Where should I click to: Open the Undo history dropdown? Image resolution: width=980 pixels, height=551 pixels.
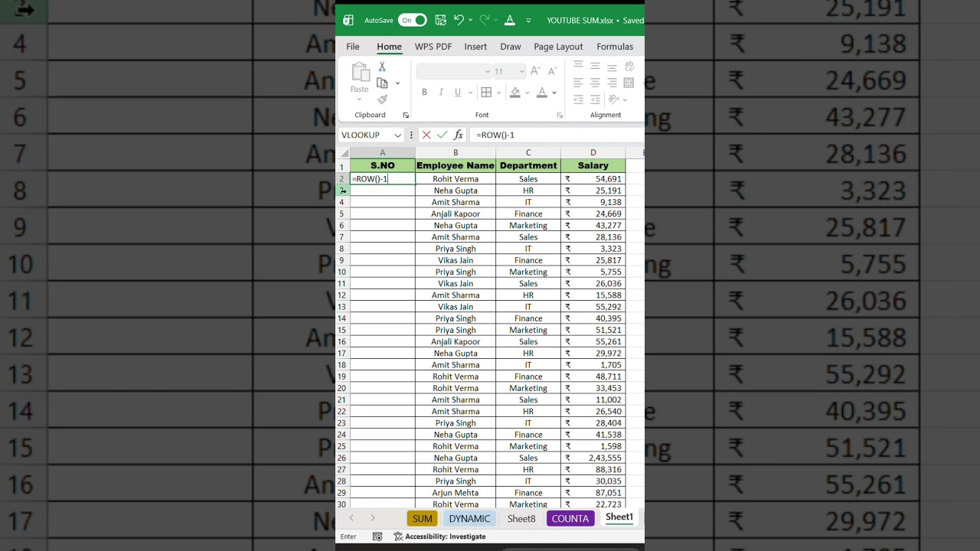[470, 21]
